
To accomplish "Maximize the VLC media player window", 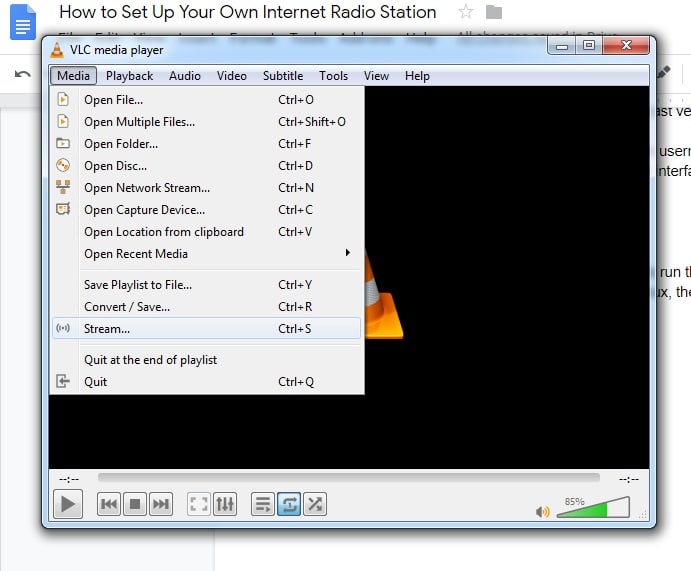I will (589, 46).
